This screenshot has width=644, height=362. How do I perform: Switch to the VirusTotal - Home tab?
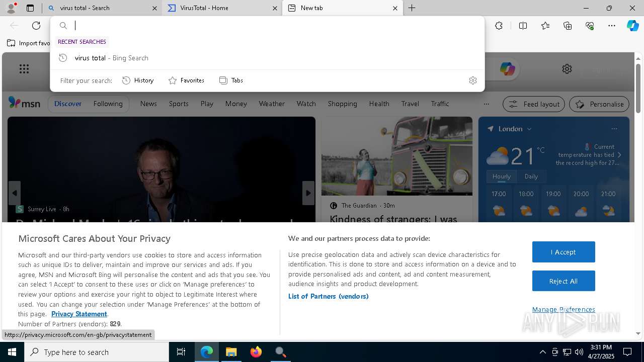tap(222, 8)
